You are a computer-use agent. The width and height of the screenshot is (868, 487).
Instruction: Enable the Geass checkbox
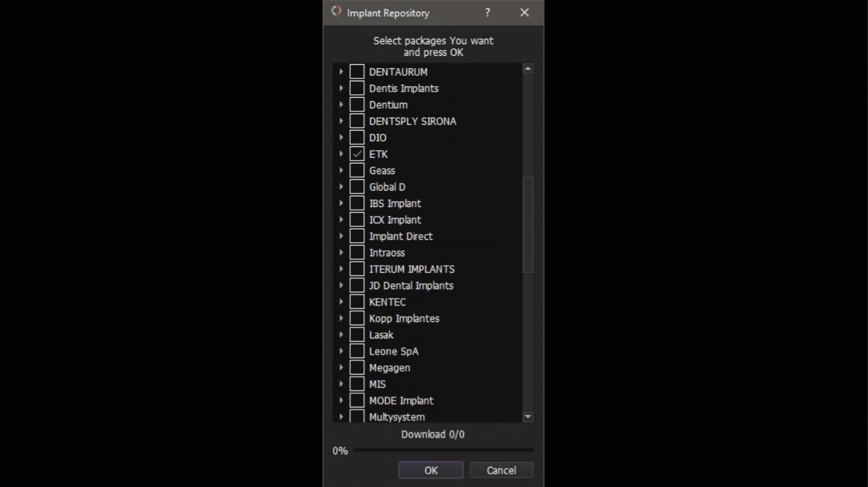[x=357, y=170]
